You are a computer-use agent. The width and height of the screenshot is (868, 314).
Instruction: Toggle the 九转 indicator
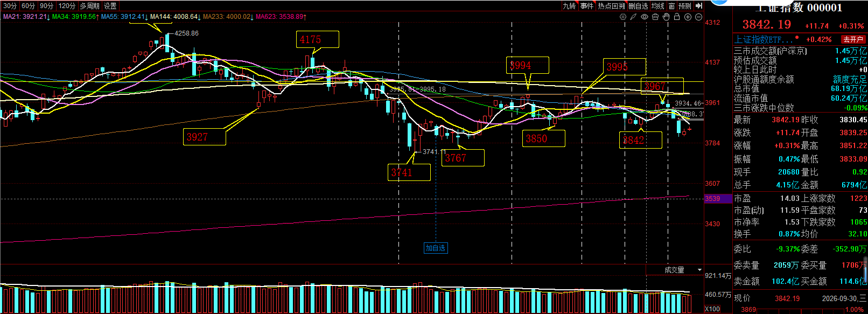[x=569, y=6]
